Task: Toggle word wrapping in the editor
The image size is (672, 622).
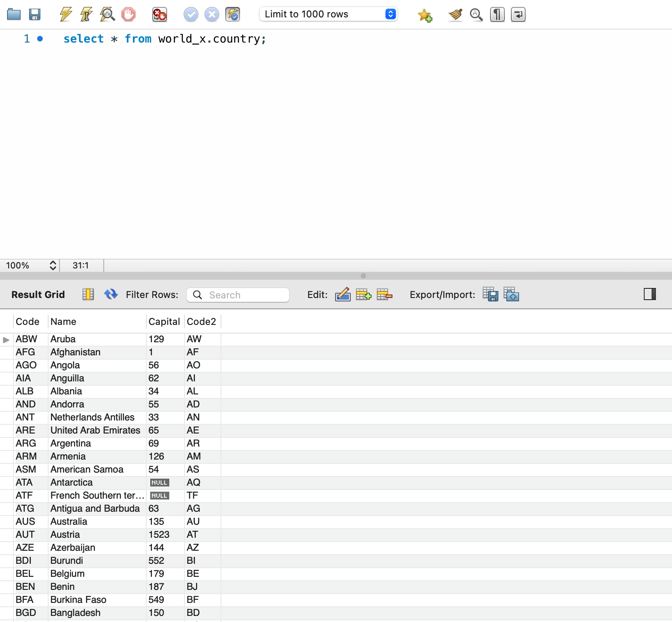Action: 518,14
